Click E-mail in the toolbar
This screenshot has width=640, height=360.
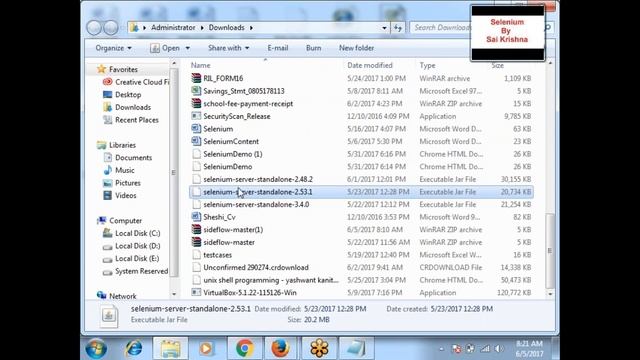click(278, 48)
